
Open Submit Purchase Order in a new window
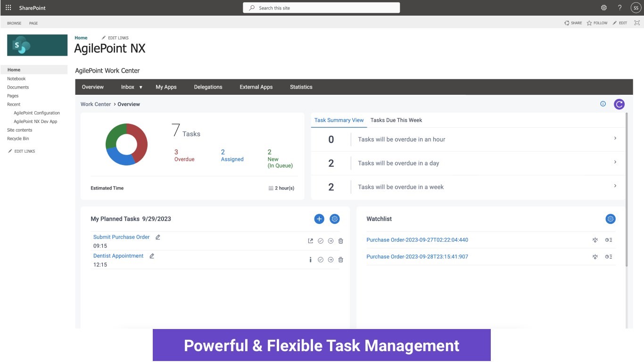point(310,240)
